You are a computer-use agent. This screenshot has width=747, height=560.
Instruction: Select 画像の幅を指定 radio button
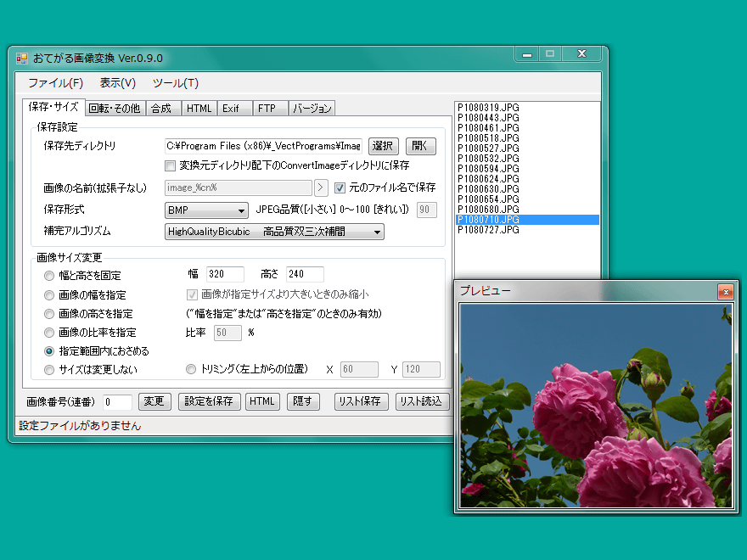tap(49, 295)
